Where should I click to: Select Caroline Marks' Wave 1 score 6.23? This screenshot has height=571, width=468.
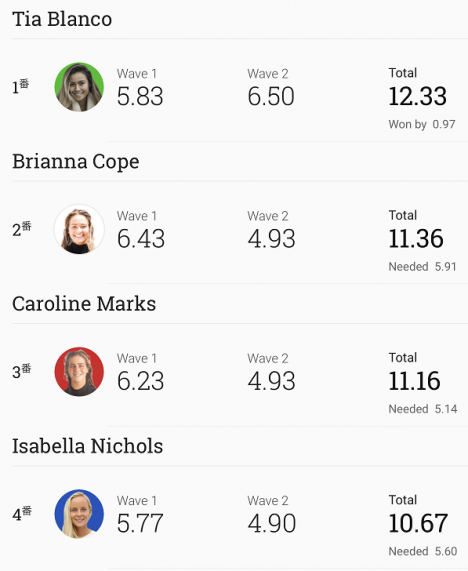(x=140, y=381)
